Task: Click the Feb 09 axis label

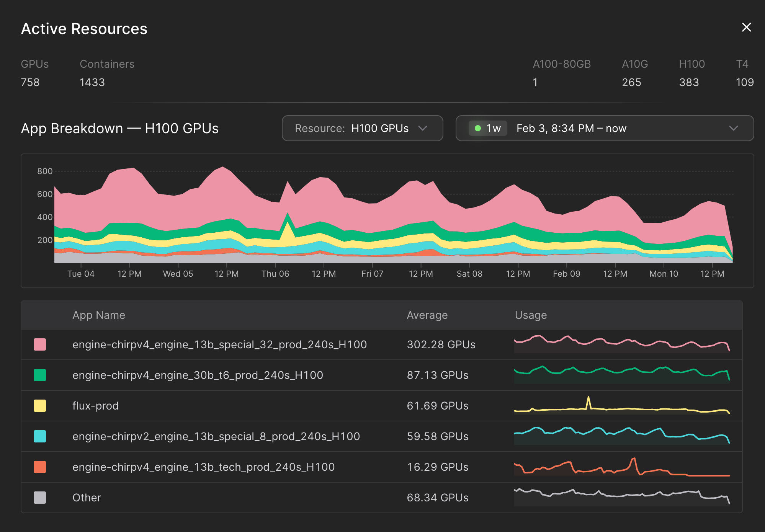Action: (x=567, y=274)
